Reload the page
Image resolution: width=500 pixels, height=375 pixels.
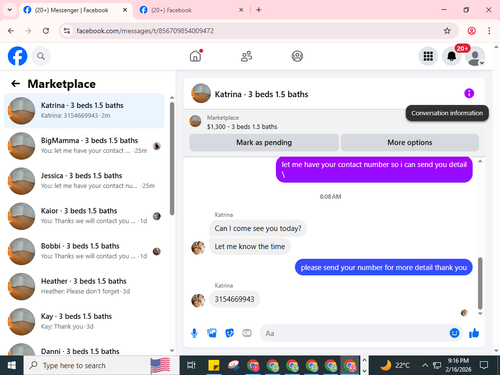click(46, 31)
